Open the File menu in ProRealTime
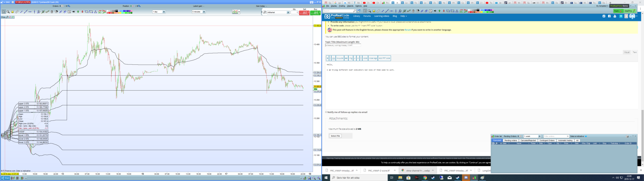 click(327, 6)
